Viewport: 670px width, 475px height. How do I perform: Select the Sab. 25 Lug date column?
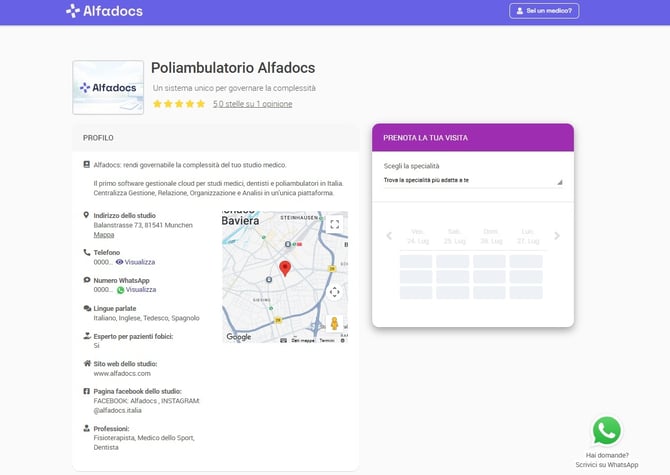click(x=454, y=236)
